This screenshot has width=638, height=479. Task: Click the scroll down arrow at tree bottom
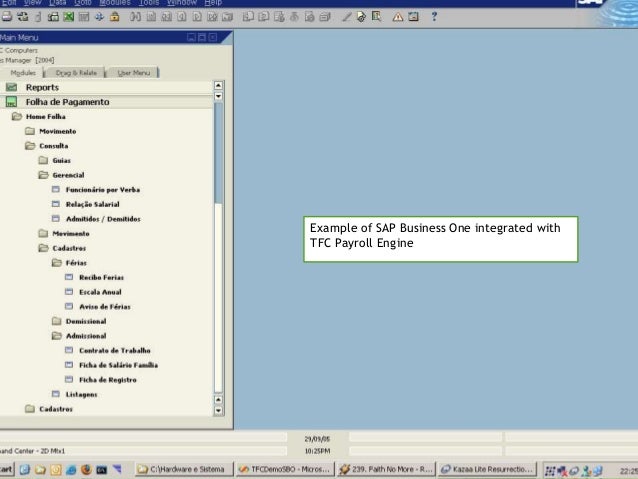[x=218, y=411]
